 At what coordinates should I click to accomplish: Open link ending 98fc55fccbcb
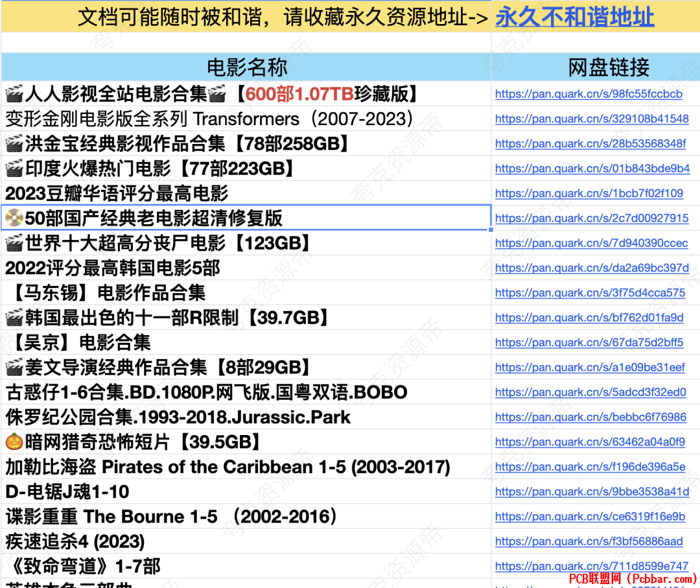(589, 94)
